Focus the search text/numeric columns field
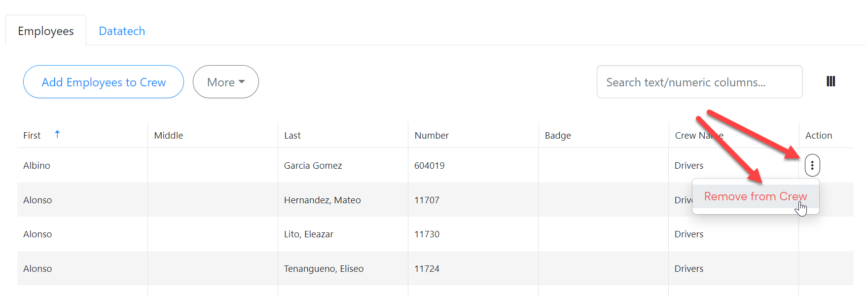 coord(699,82)
